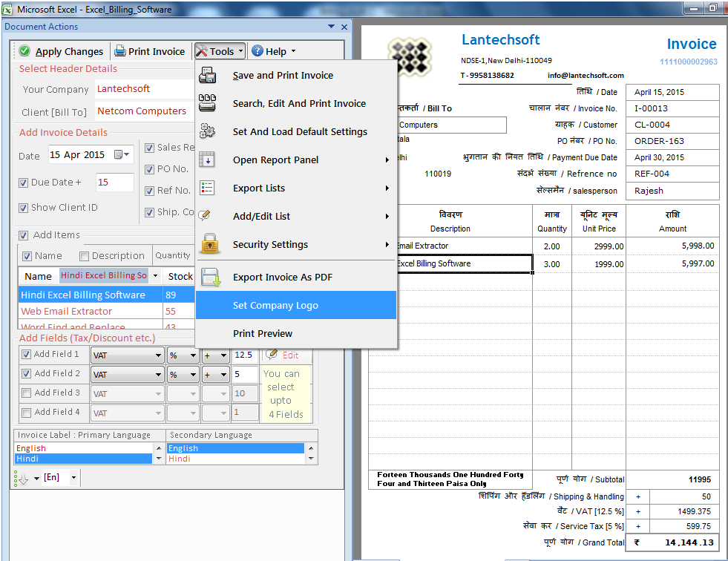Click the Export Invoice As PDF icon

click(x=210, y=277)
